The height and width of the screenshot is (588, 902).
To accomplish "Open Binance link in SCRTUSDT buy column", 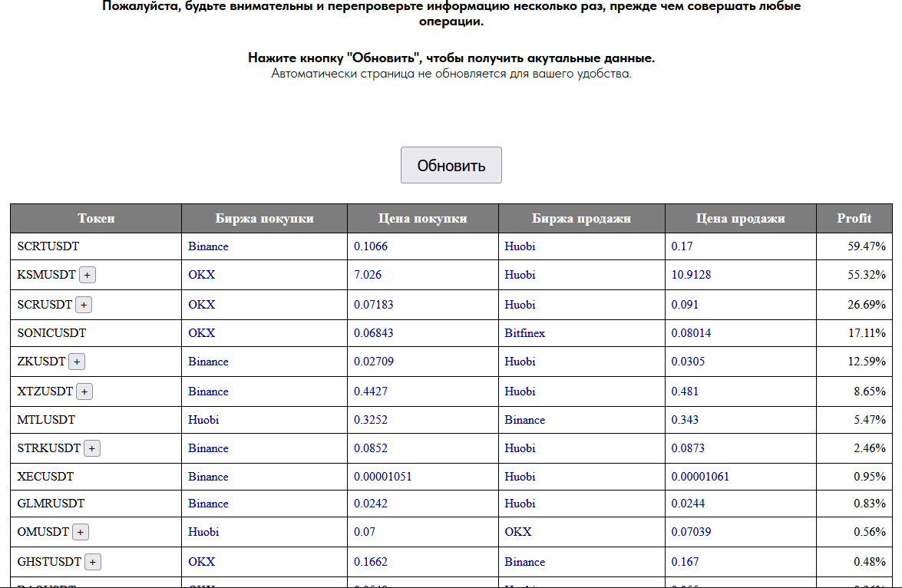I will pos(207,246).
